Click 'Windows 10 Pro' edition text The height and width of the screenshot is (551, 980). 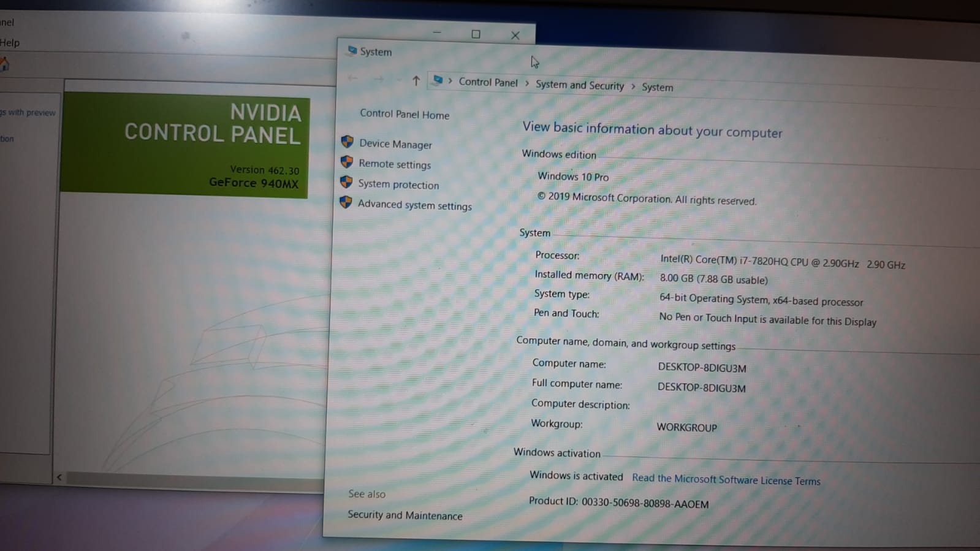tap(573, 177)
